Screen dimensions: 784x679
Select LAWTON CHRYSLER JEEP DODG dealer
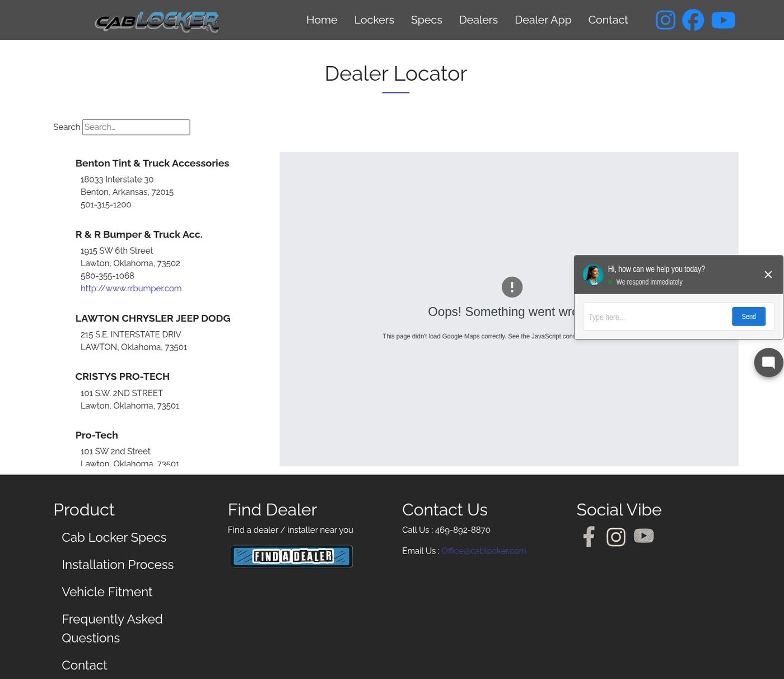[x=153, y=318]
